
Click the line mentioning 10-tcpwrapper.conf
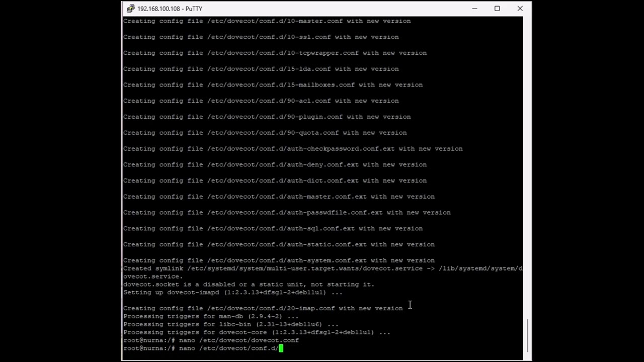pyautogui.click(x=275, y=53)
